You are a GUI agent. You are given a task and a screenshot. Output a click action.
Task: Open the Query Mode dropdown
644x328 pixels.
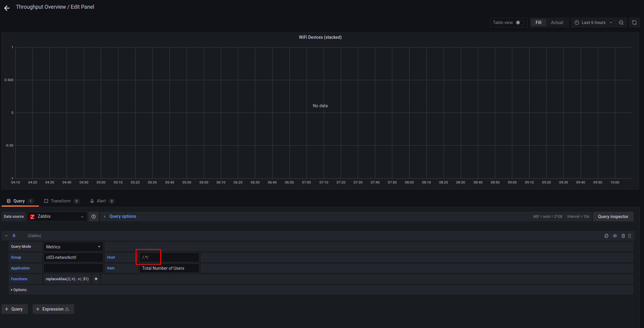click(73, 247)
